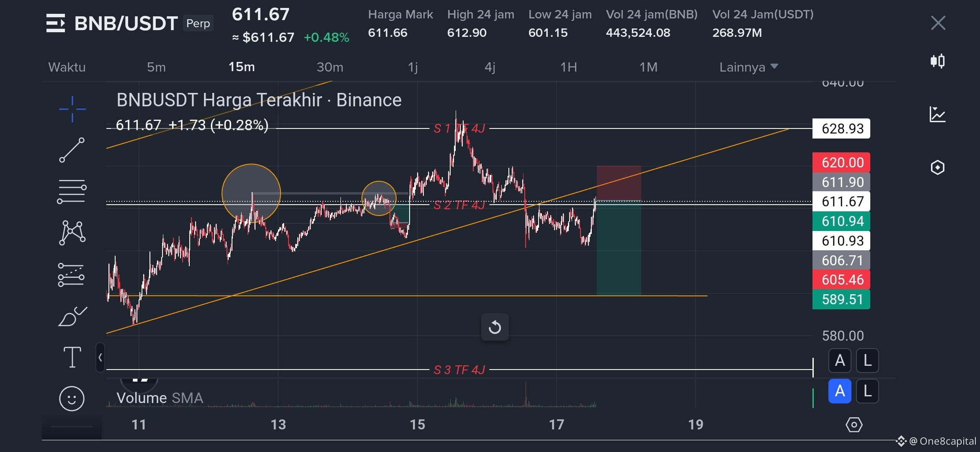The image size is (980, 452).
Task: Open the horizontal lines Fibonacci tool
Action: click(x=72, y=191)
